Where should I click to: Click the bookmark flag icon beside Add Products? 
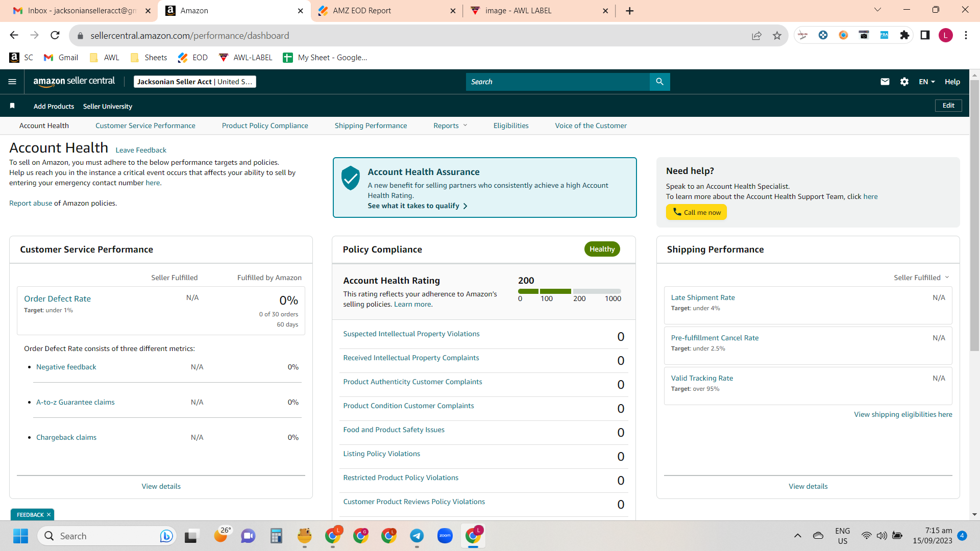(x=12, y=106)
